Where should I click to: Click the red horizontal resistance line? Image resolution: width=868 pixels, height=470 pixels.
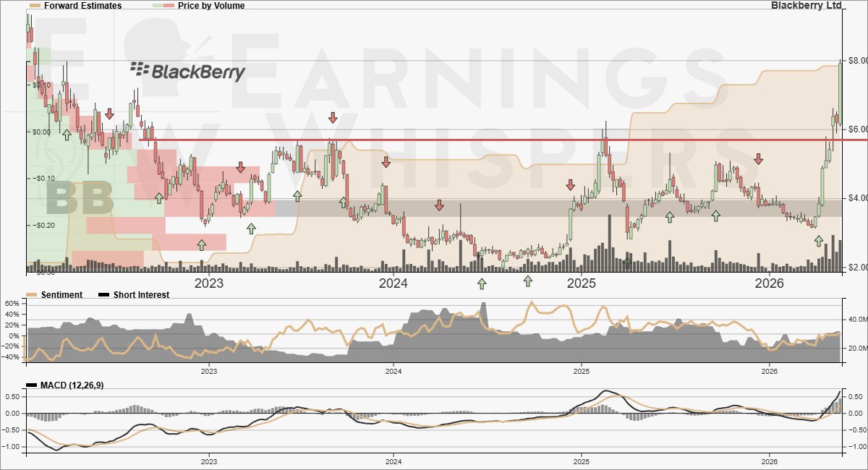[503, 140]
